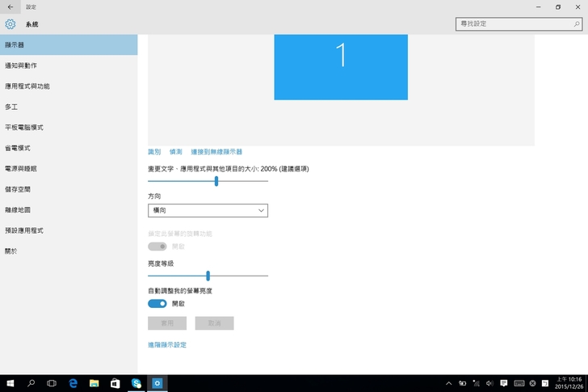Viewport: 588px width, 392px height.
Task: Click the 鎖定此螢幕的旋轉功能 toggle
Action: pyautogui.click(x=157, y=246)
